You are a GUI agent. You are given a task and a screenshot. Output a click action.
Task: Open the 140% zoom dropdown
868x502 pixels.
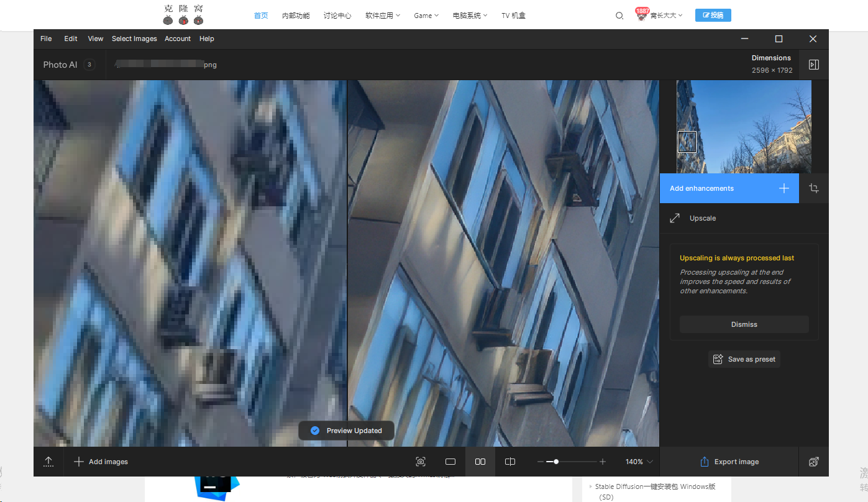click(639, 462)
